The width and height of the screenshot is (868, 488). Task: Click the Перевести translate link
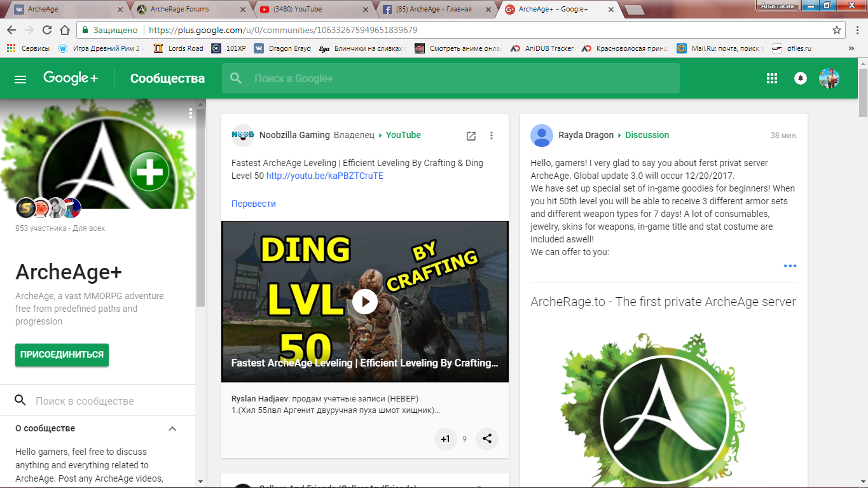(254, 204)
